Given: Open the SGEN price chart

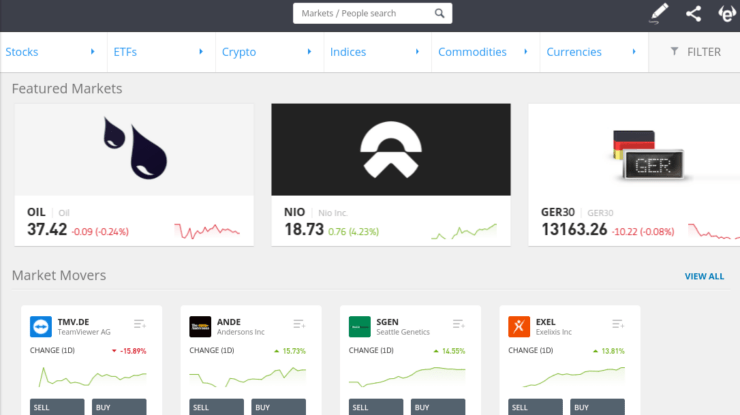Looking at the screenshot, I should [407, 377].
